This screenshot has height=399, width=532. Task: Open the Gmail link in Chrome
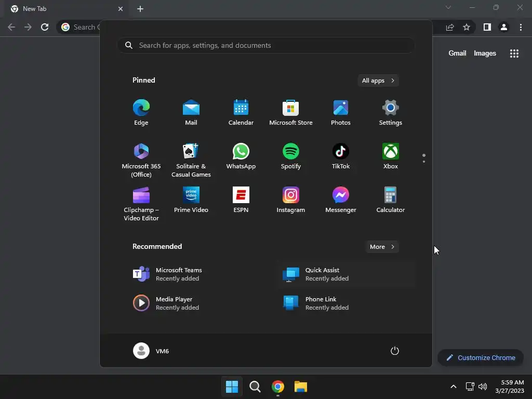pyautogui.click(x=457, y=54)
